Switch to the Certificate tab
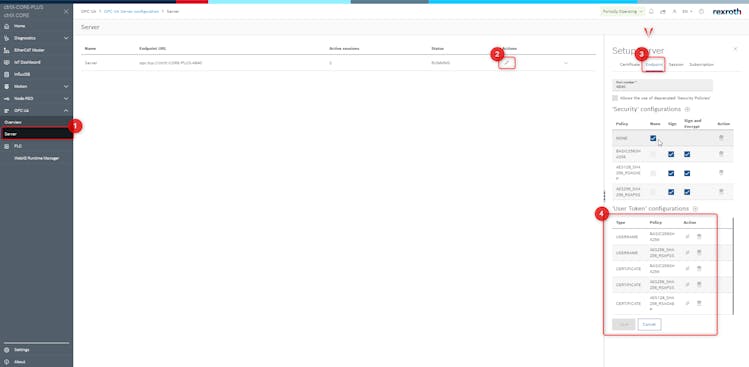 (x=629, y=65)
